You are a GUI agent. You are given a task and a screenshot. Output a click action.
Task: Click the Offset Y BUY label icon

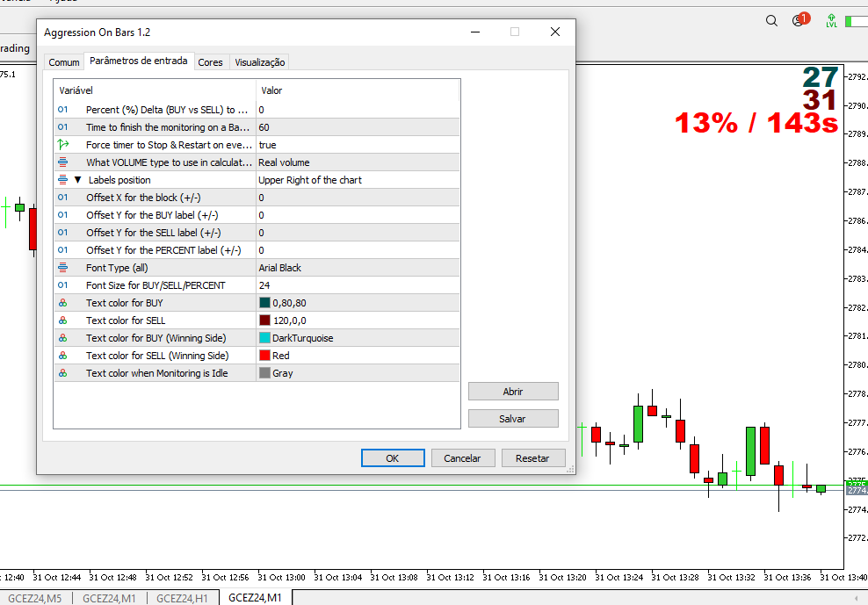62,215
